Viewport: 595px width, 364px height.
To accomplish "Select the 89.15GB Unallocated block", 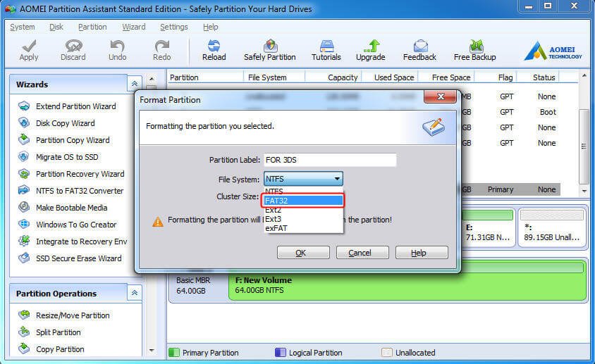I will click(552, 227).
